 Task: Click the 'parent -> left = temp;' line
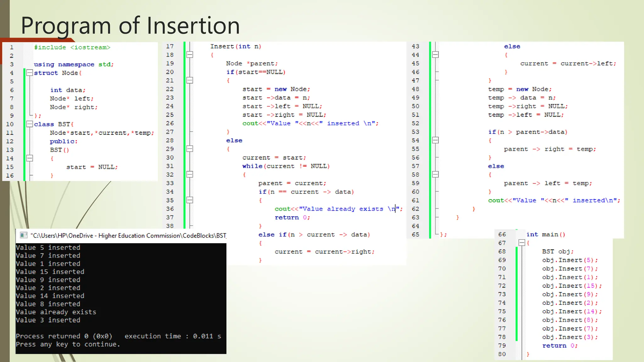click(548, 183)
